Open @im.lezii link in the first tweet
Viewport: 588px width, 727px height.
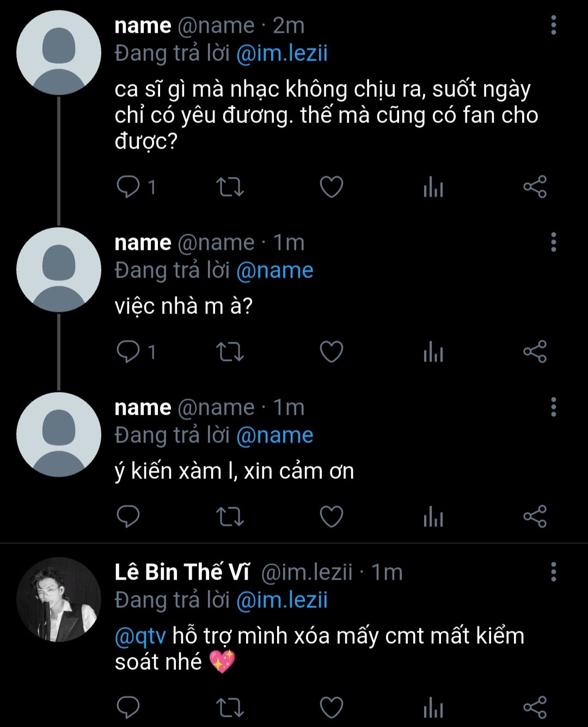pos(282,53)
